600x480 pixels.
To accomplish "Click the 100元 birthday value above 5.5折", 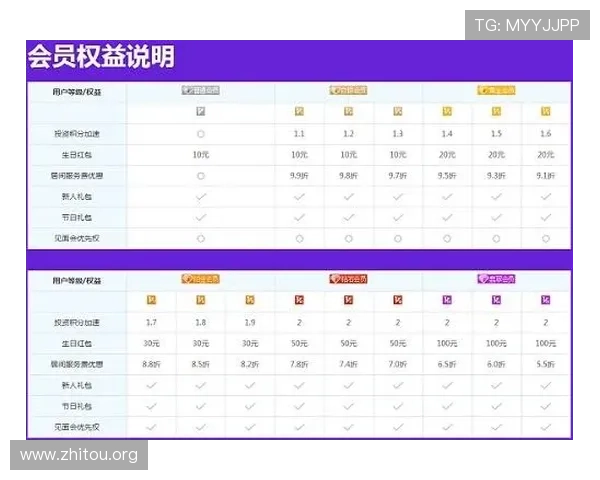I will (545, 343).
